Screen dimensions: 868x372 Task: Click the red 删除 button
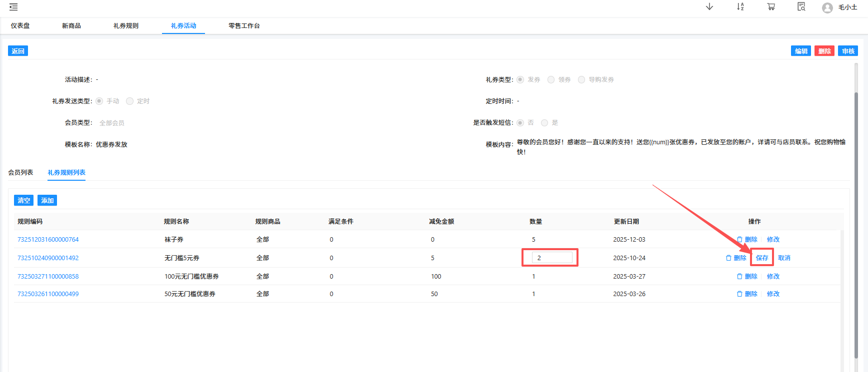(824, 51)
